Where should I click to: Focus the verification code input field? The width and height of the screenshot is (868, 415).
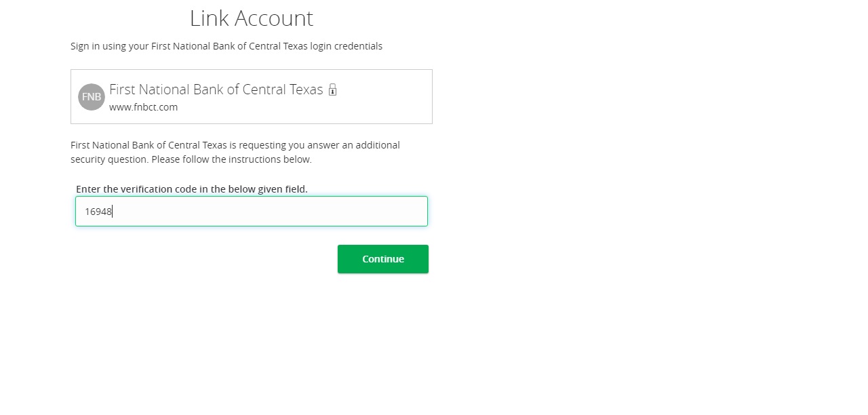tap(251, 212)
